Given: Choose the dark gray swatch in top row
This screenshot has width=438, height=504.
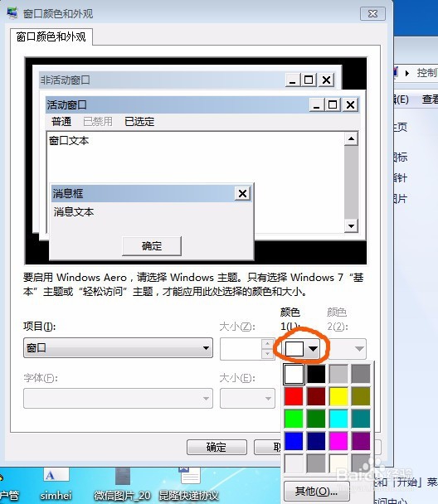Looking at the screenshot, I should pyautogui.click(x=361, y=374).
